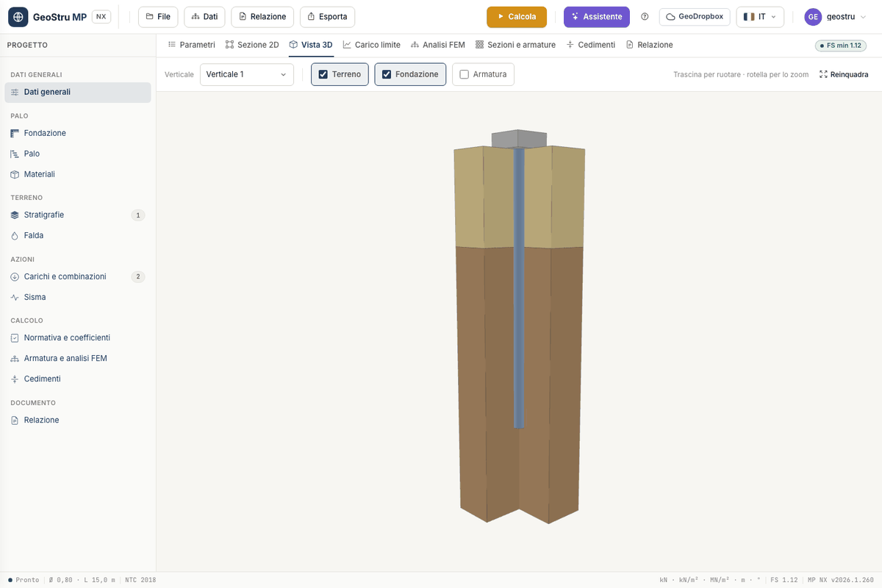Open GeoDropbox
This screenshot has width=882, height=588.
tap(695, 17)
